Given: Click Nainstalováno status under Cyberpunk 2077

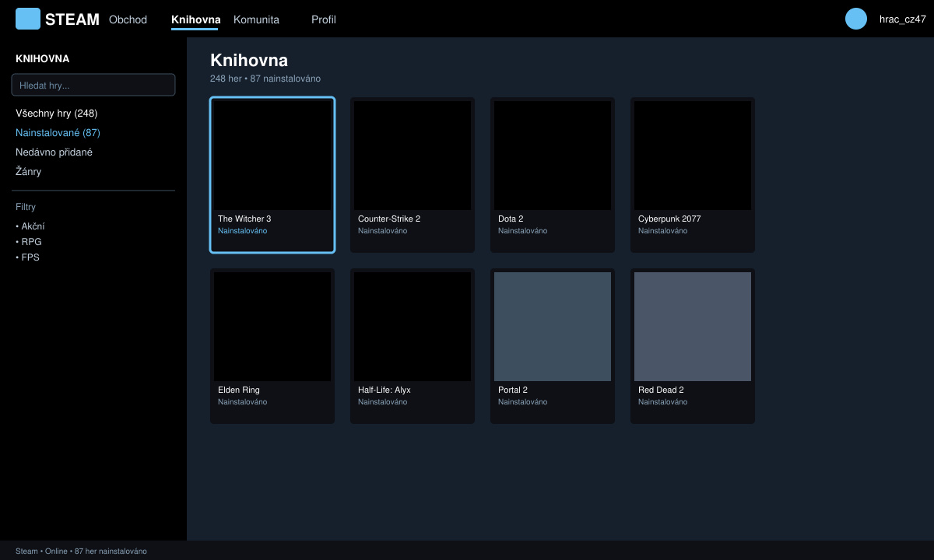Looking at the screenshot, I should (x=662, y=231).
